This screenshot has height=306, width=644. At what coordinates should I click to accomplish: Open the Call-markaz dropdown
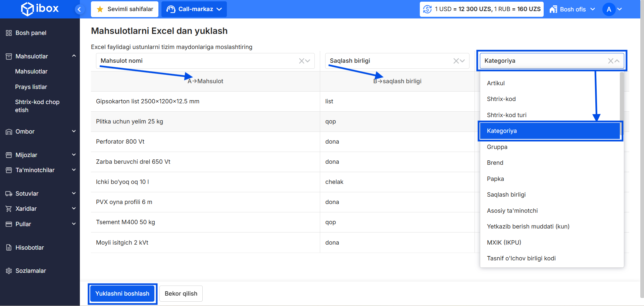(194, 9)
